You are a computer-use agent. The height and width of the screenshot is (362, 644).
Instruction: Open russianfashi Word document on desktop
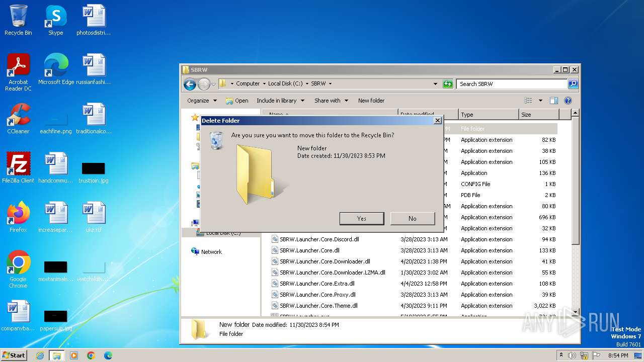pyautogui.click(x=94, y=70)
